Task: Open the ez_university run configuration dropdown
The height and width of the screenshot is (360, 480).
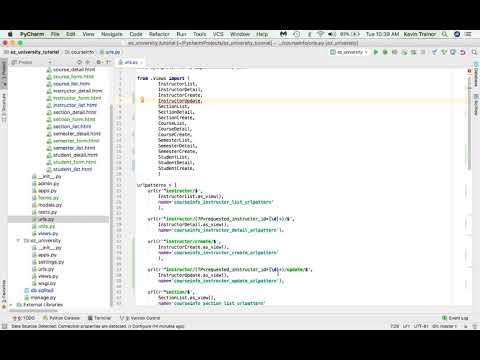Action: point(349,52)
